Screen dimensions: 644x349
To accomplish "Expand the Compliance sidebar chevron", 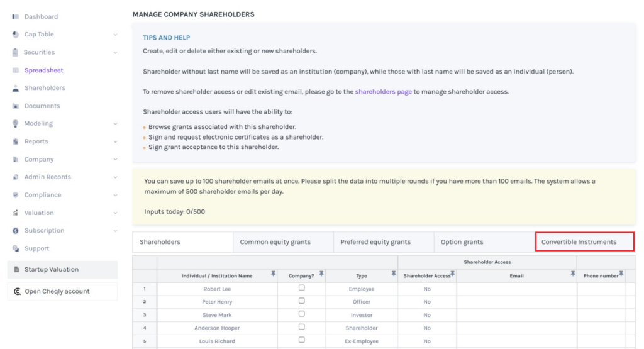I will (x=115, y=195).
